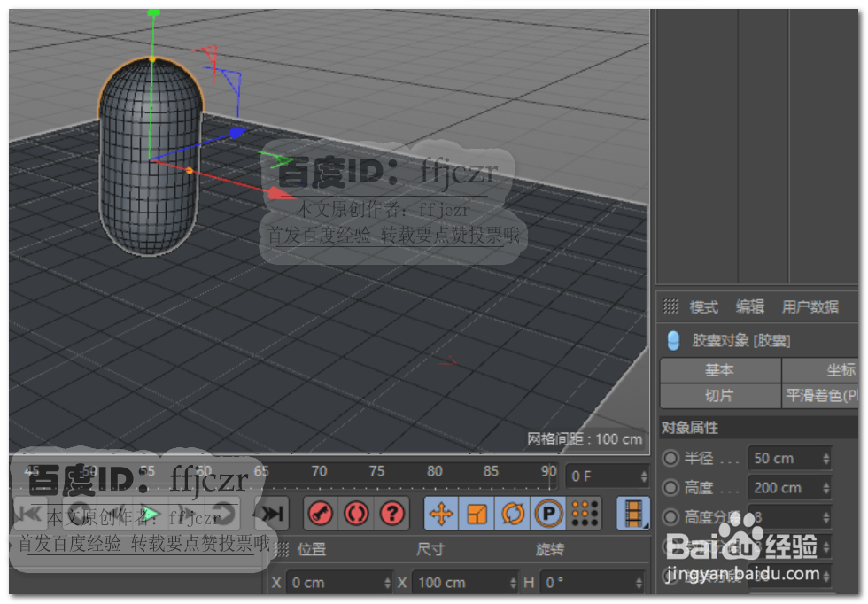868x604 pixels.
Task: Toggle the Scale keyframe recording icon
Action: click(477, 514)
